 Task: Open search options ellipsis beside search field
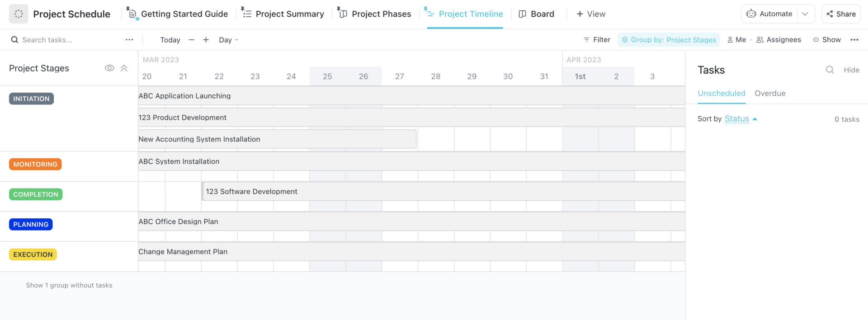[x=129, y=40]
